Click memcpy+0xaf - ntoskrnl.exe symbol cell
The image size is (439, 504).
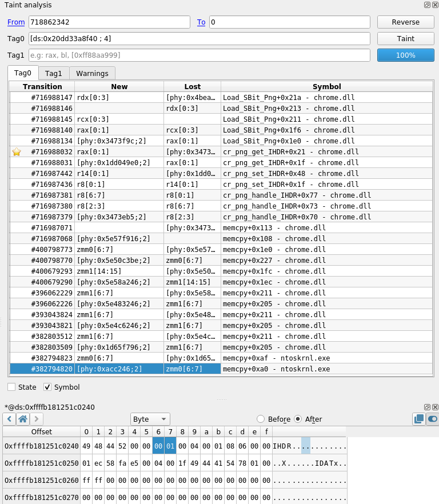point(327,358)
